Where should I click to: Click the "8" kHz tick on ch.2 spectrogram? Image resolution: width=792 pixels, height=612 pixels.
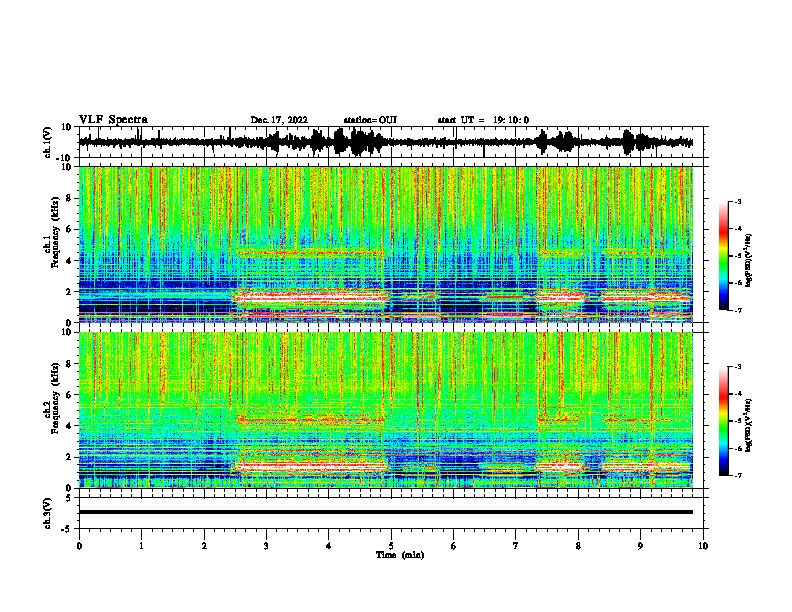coord(70,363)
